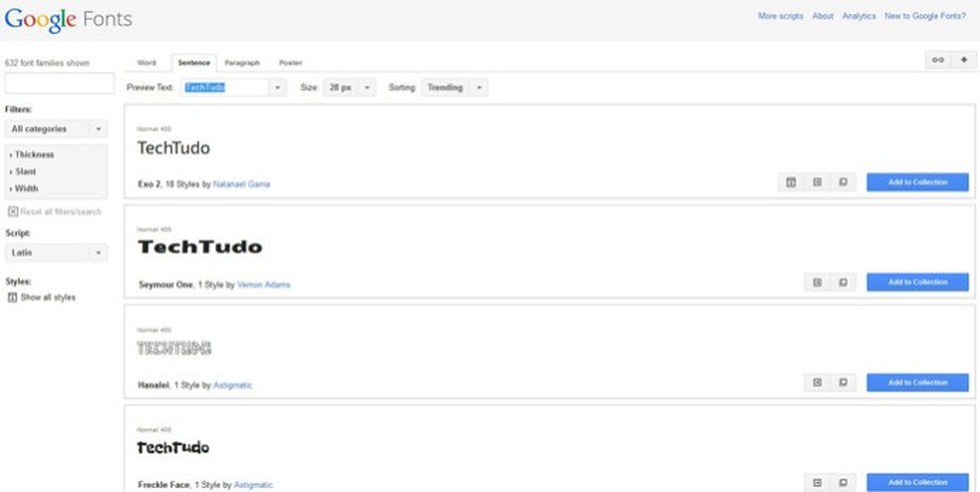Click the download arrow icon at top right
The width and height of the screenshot is (980, 492).
click(x=964, y=60)
